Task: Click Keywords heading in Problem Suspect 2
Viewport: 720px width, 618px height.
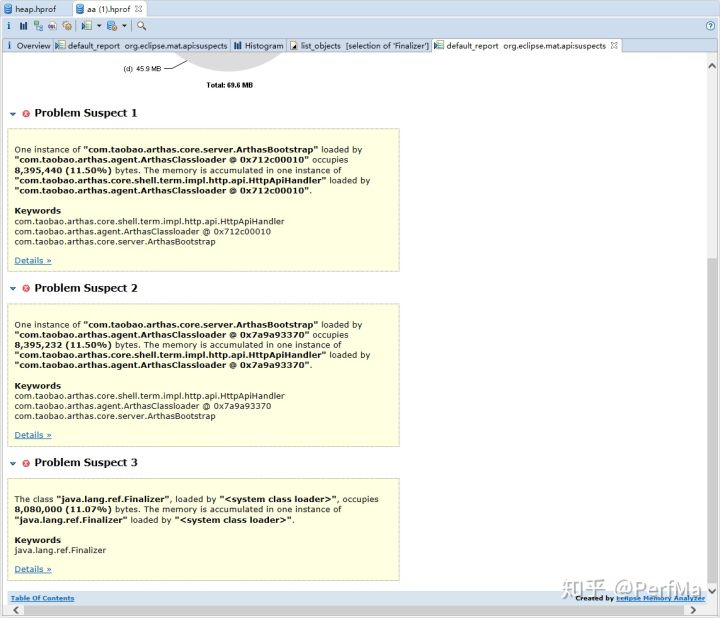Action: tap(38, 386)
